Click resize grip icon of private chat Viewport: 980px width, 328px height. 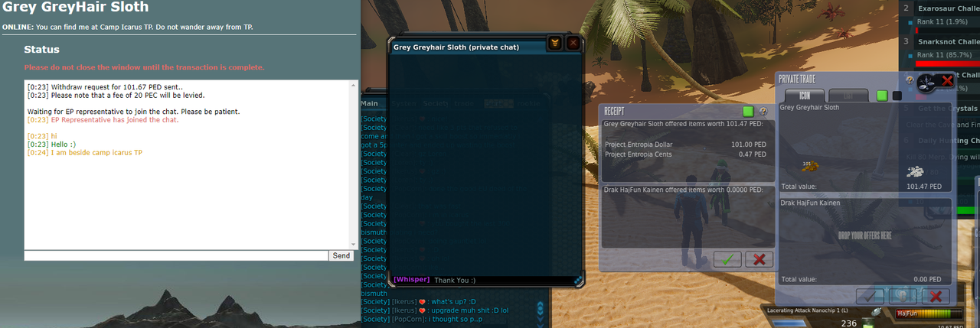[578, 281]
